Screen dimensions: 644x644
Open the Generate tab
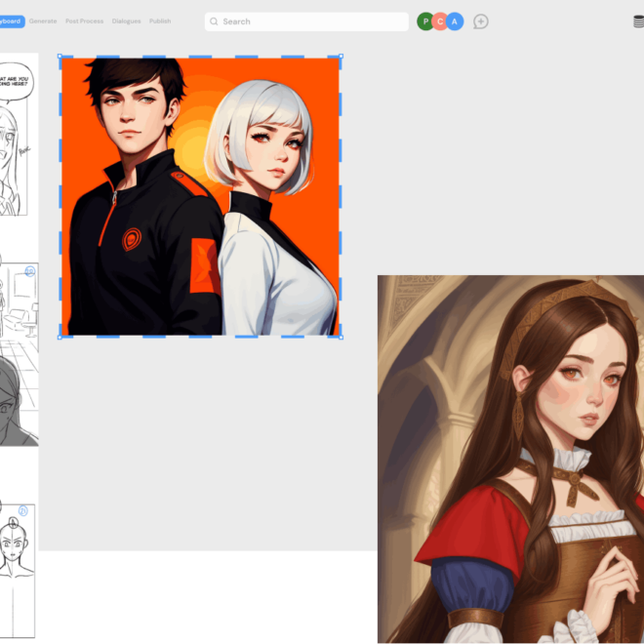(x=42, y=20)
